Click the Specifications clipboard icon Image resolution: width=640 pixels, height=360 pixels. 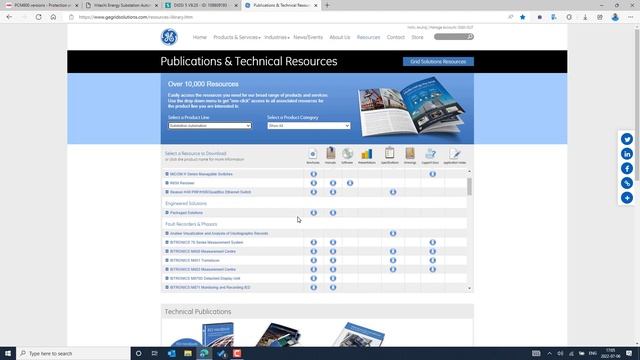[x=389, y=153]
